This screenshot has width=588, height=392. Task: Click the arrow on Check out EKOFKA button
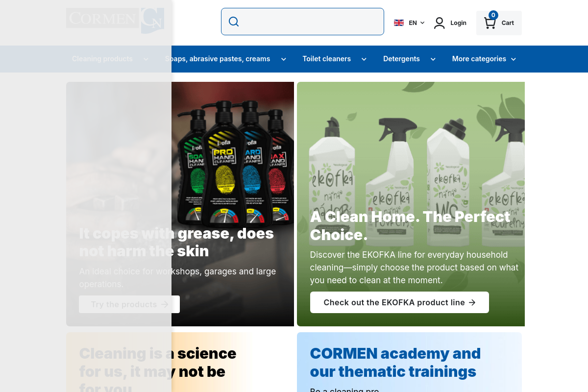tap(472, 302)
